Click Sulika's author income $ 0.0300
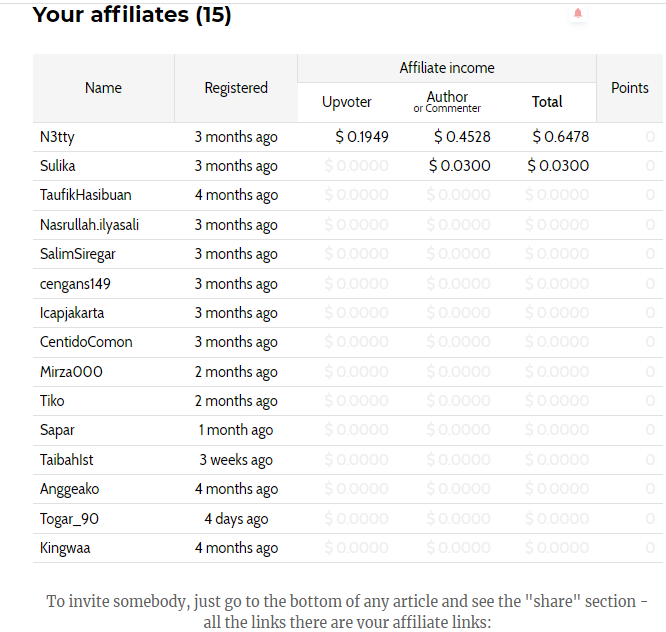The height and width of the screenshot is (632, 666). tap(460, 166)
